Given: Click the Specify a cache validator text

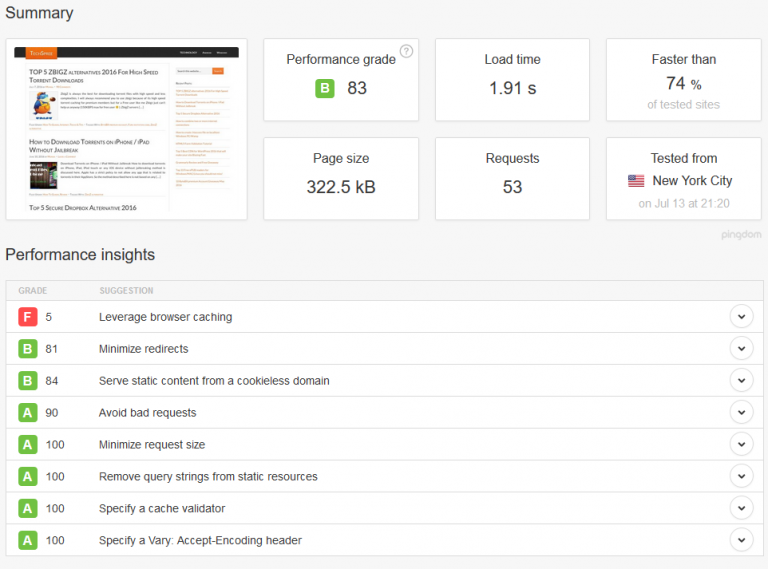Looking at the screenshot, I should 162,508.
